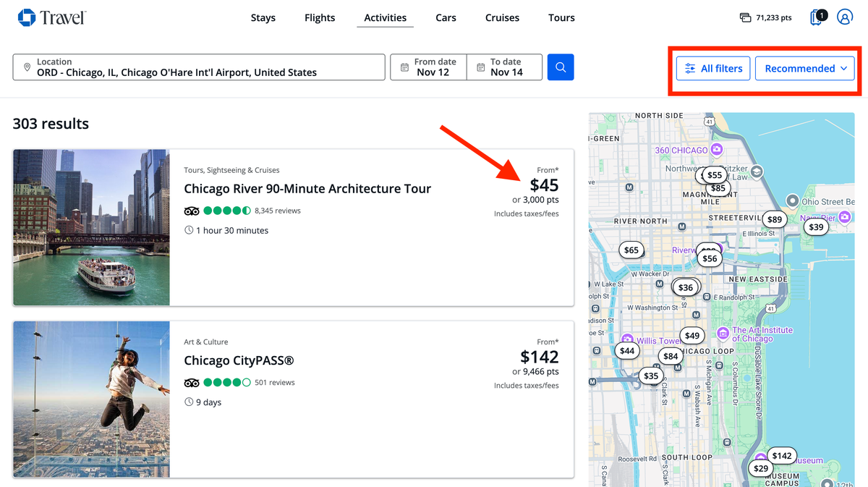
Task: Click The Art Institute of Chicago map icon
Action: coord(723,333)
